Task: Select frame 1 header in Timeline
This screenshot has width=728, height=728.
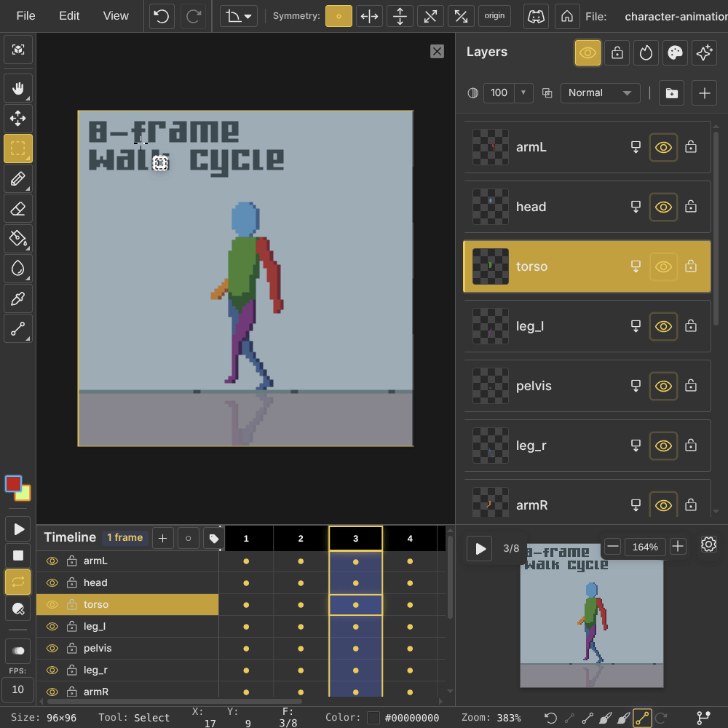Action: tap(246, 539)
